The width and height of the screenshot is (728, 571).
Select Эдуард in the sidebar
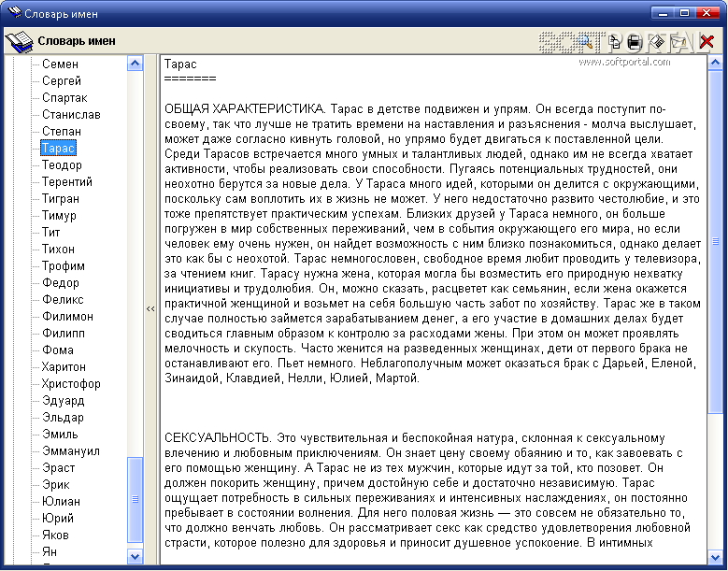pyautogui.click(x=64, y=401)
